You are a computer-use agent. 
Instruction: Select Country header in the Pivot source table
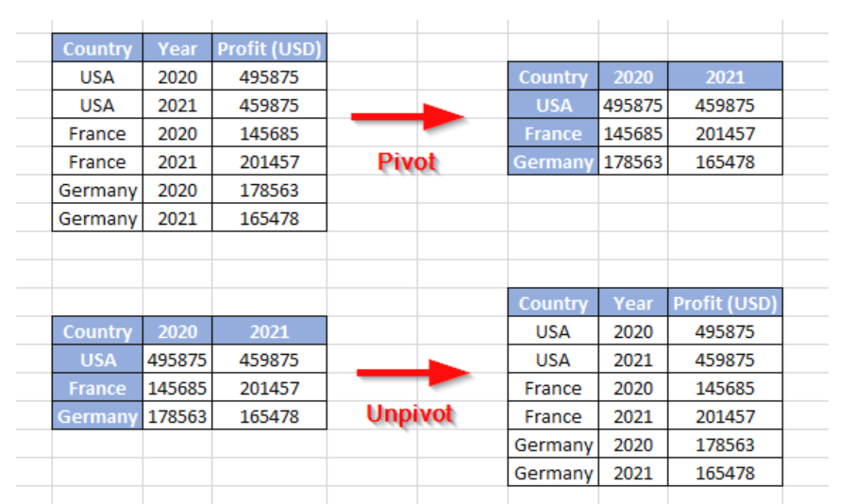pos(97,48)
